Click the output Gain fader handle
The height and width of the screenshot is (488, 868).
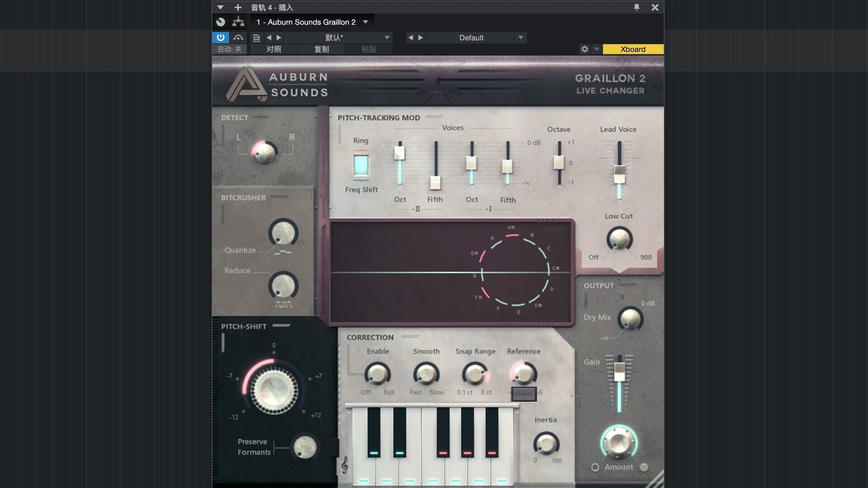pyautogui.click(x=619, y=371)
